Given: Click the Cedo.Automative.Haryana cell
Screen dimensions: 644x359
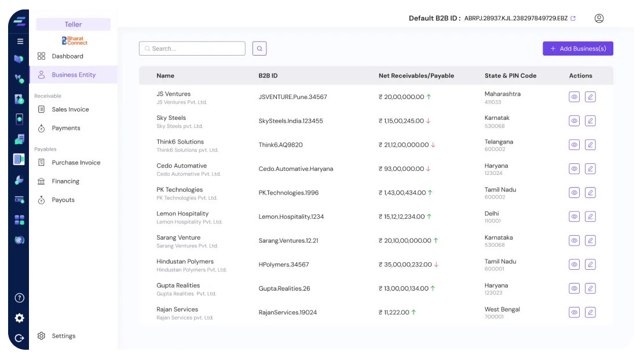Looking at the screenshot, I should 296,169.
